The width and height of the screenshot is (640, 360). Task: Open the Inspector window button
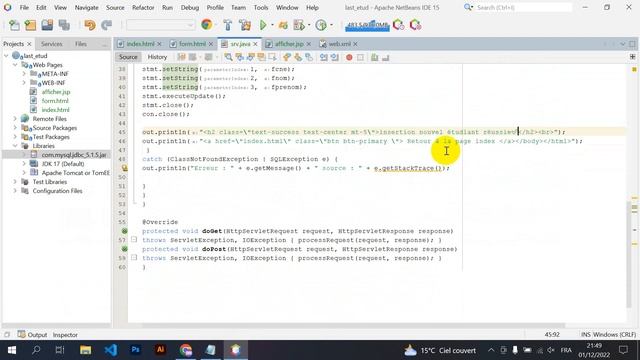65,335
